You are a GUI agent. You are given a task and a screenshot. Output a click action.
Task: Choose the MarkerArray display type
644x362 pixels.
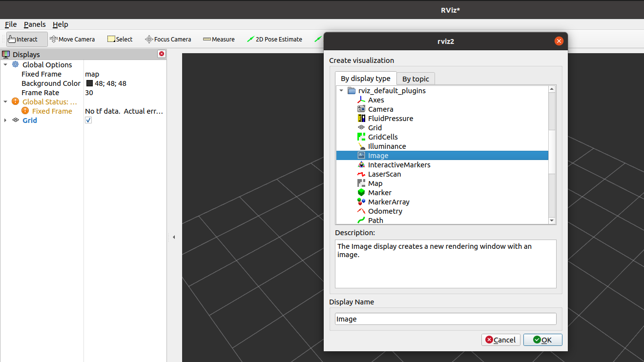pos(390,201)
